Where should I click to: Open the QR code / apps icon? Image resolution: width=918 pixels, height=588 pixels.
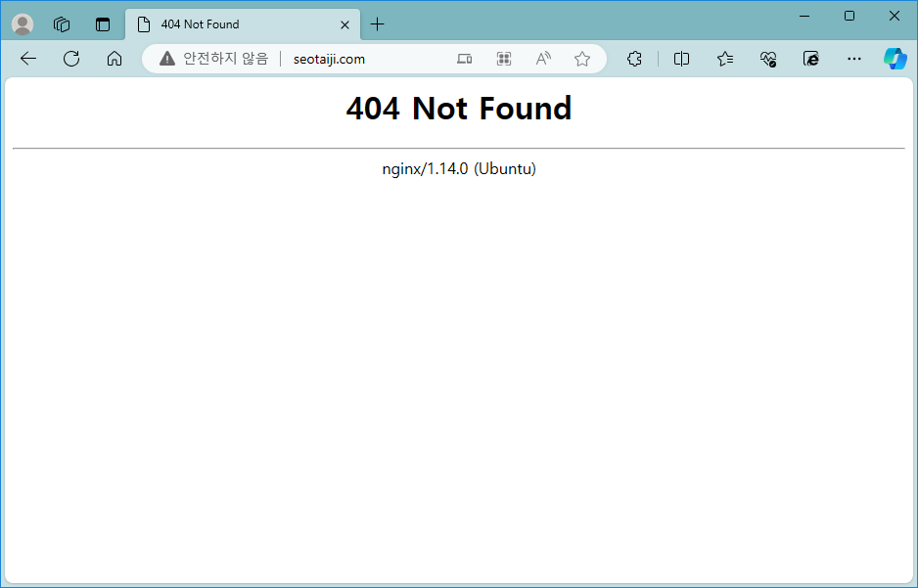coord(503,59)
